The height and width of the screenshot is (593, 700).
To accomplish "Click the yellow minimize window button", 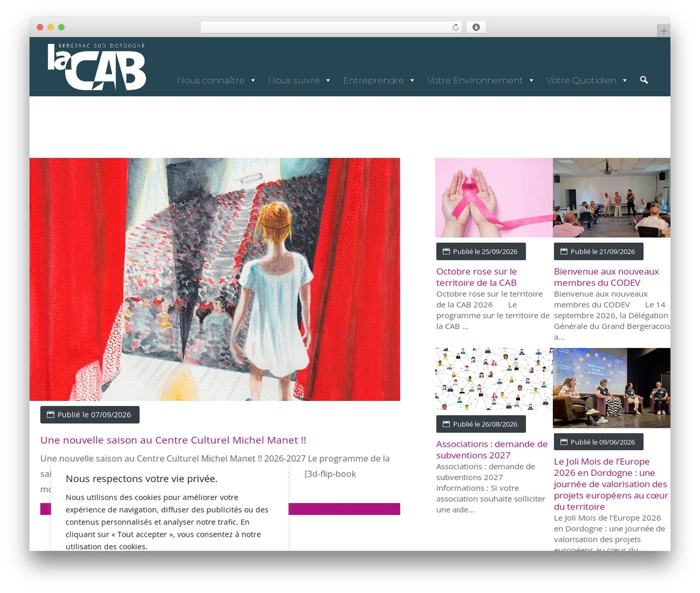I will pos(51,27).
